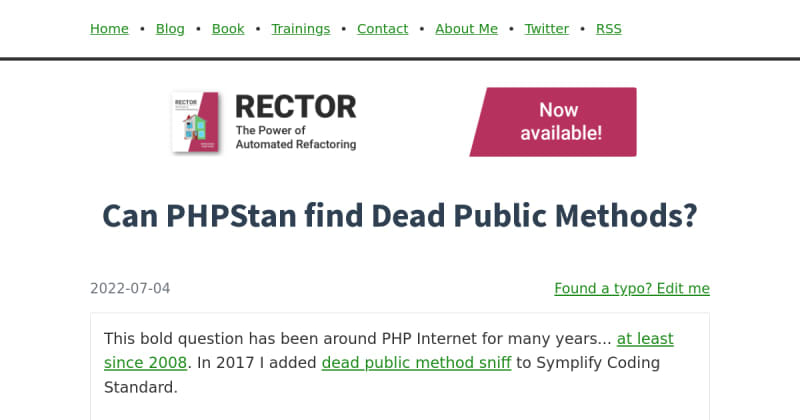Open the Book link in navigation
800x420 pixels.
[x=228, y=29]
